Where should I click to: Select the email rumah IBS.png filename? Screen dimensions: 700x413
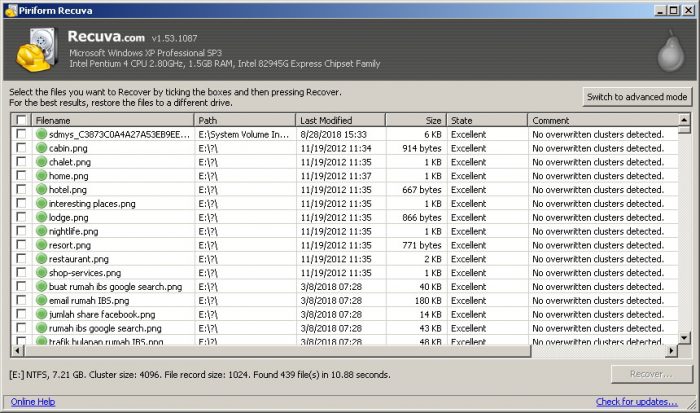point(89,300)
